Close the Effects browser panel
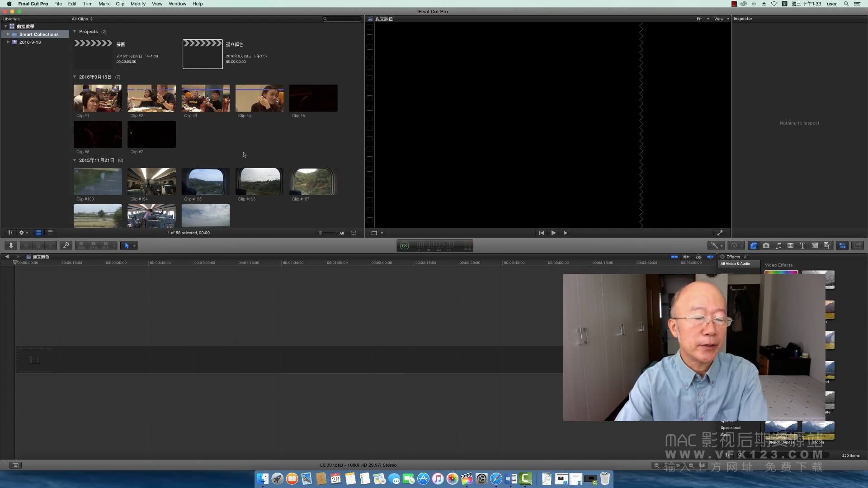The image size is (868, 488). pyautogui.click(x=722, y=257)
